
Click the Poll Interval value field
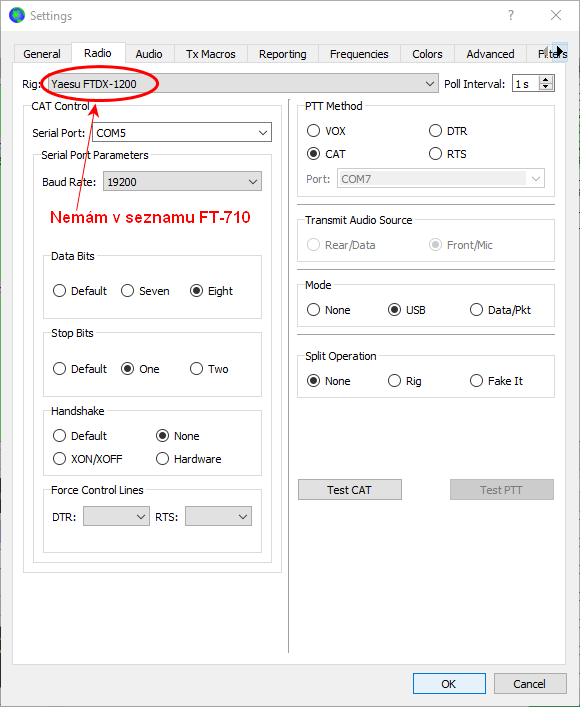pyautogui.click(x=526, y=84)
